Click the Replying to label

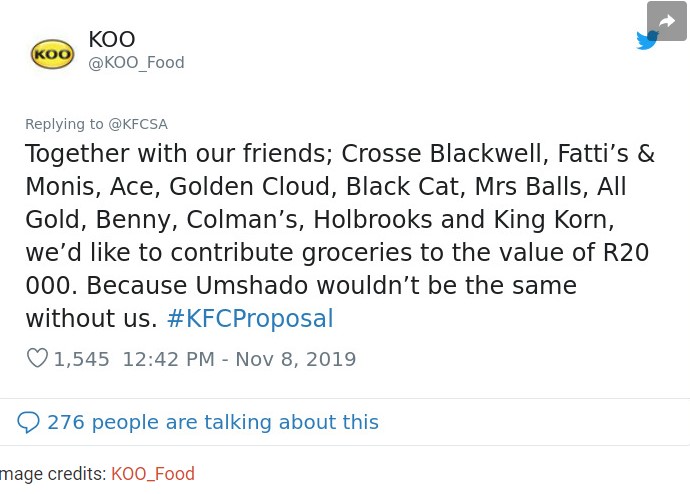[64, 124]
